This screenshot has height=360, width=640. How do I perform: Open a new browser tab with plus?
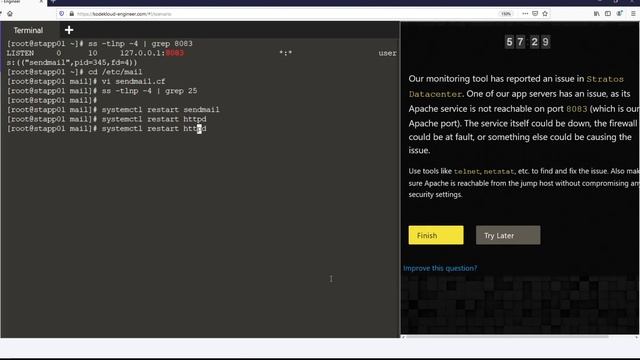click(53, 2)
